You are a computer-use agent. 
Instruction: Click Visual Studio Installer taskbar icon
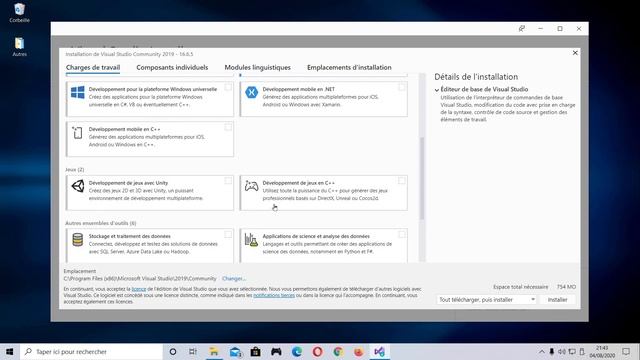point(380,351)
